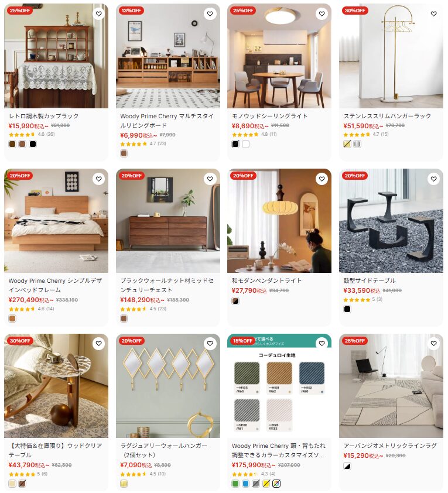
Task: Select black swatch for レトロ調木製カップラック
Action: [x=33, y=144]
